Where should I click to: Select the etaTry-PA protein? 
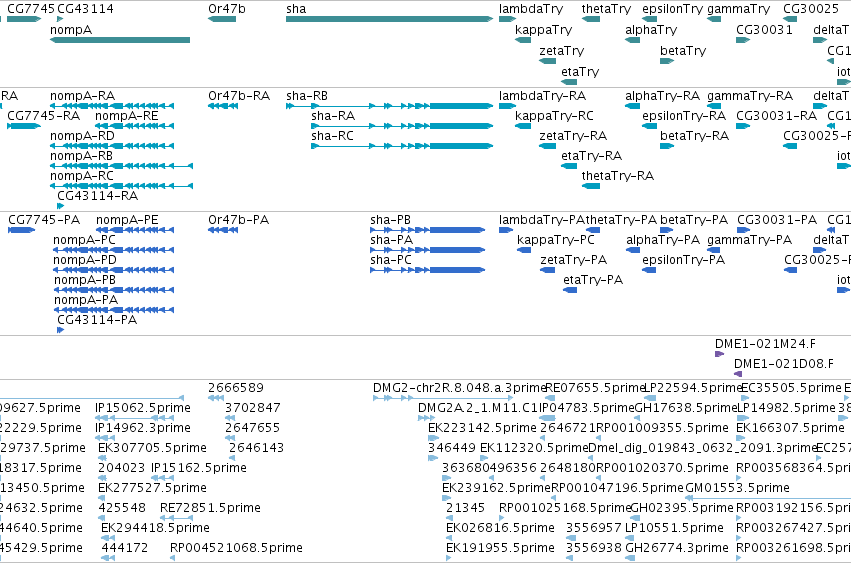coord(570,290)
